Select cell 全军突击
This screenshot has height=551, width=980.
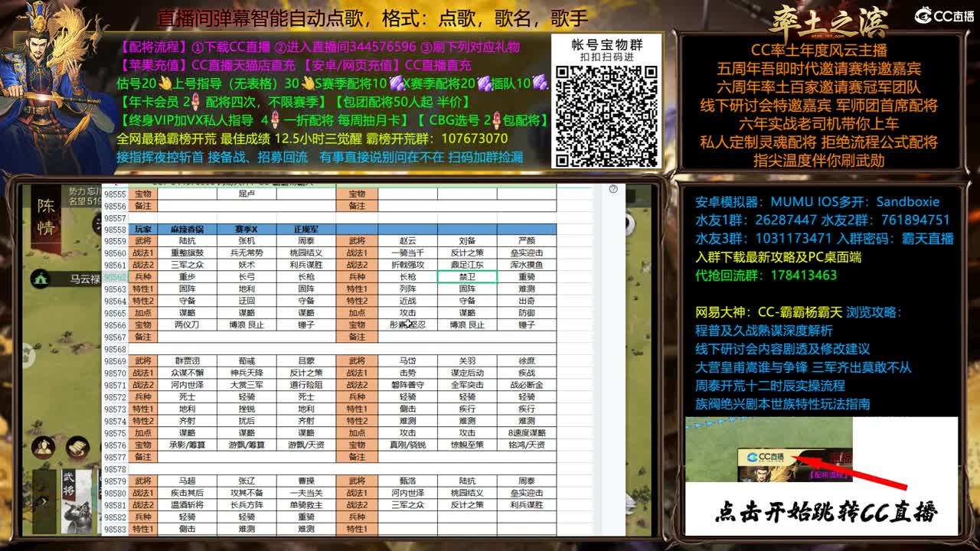coord(467,385)
